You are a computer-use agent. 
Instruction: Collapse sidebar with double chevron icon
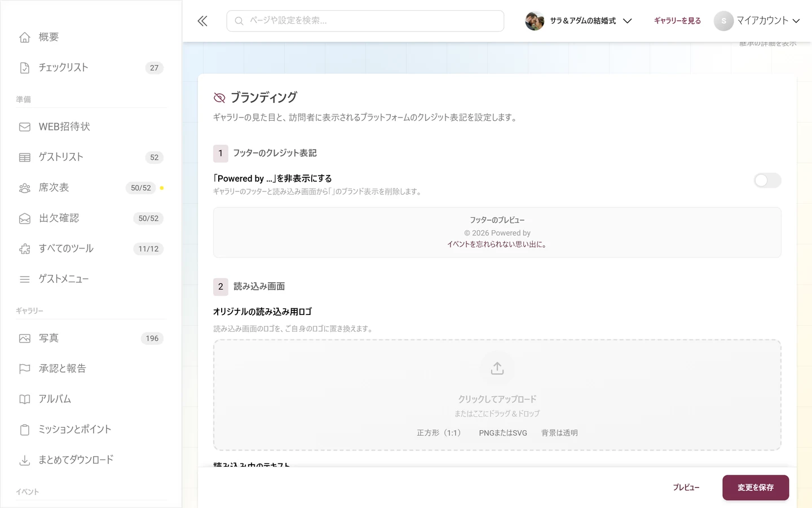pyautogui.click(x=202, y=21)
